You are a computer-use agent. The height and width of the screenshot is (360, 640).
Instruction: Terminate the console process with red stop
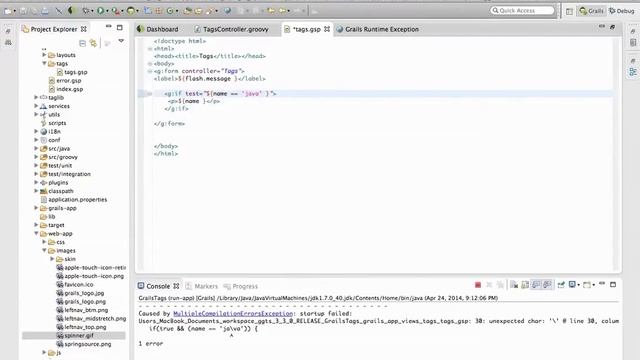tap(478, 285)
